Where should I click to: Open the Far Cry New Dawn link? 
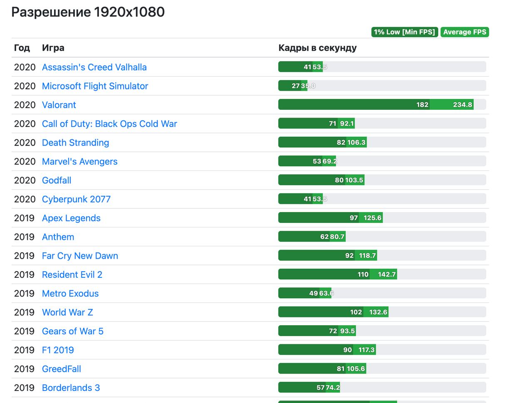click(x=80, y=256)
